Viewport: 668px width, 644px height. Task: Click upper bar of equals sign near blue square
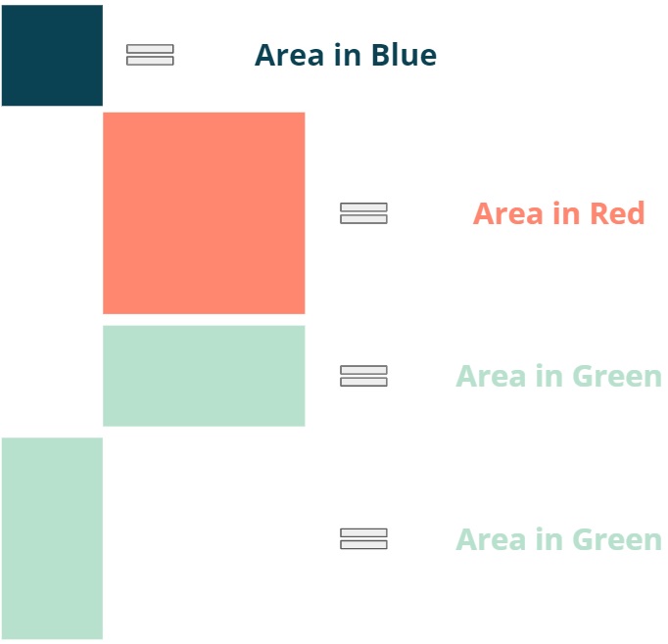[x=150, y=49]
